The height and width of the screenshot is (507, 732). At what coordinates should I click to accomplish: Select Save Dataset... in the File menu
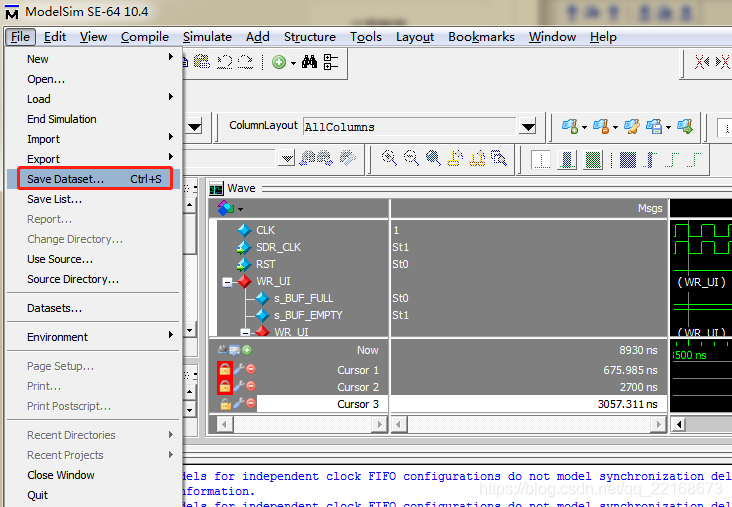pos(95,179)
